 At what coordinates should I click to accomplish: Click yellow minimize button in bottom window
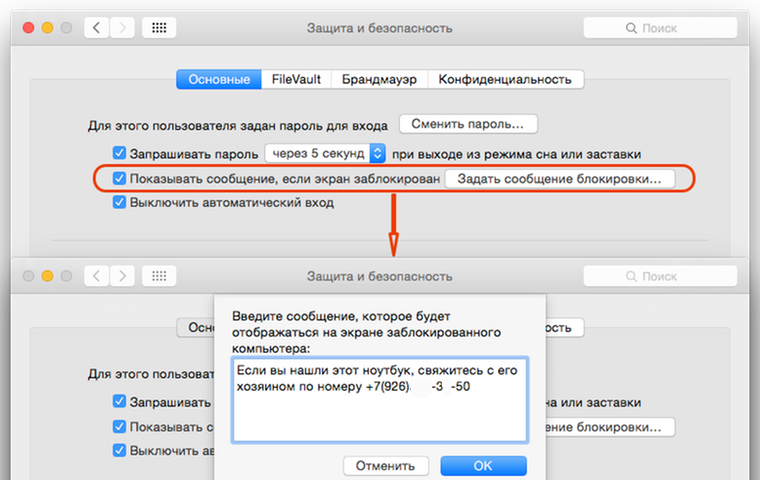point(48,276)
